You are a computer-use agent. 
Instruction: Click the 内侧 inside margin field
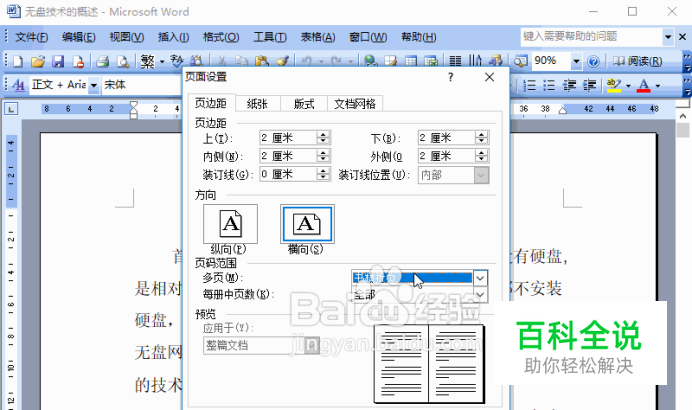[x=288, y=156]
